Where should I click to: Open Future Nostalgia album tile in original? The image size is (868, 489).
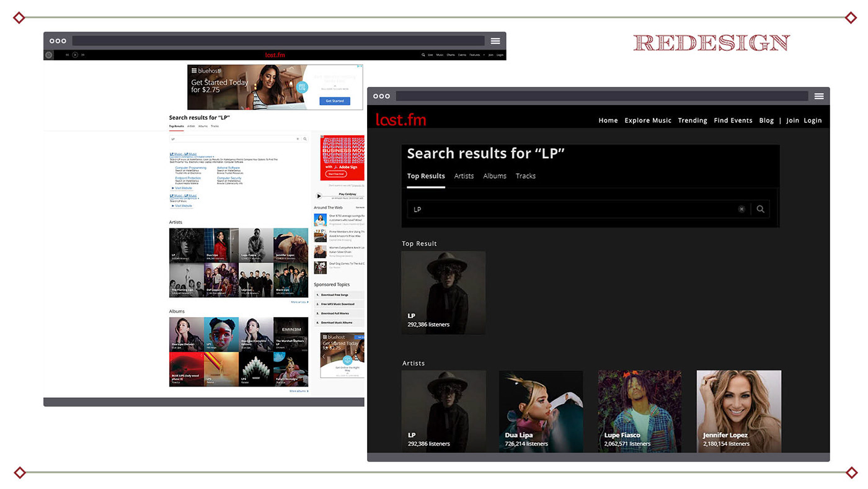(x=291, y=369)
